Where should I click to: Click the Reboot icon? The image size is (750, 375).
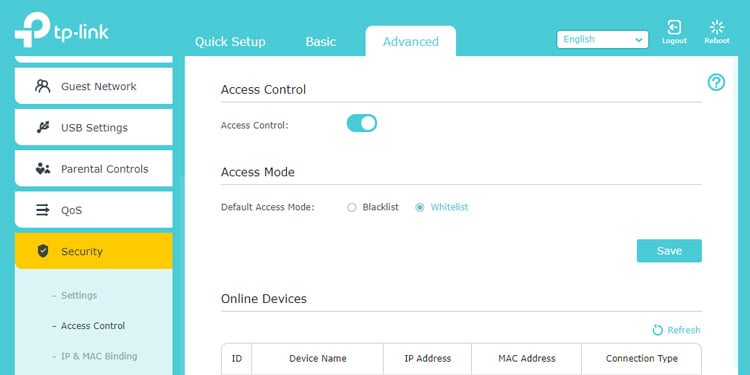(x=717, y=27)
